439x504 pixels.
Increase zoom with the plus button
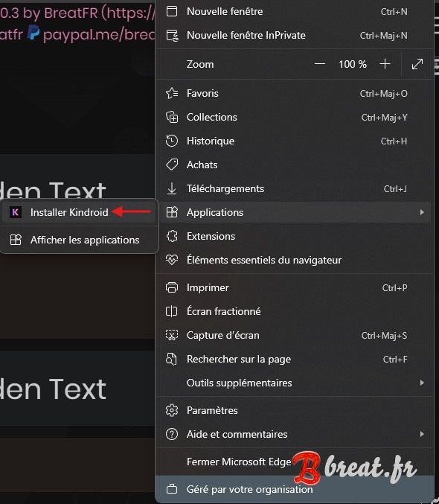pos(385,64)
